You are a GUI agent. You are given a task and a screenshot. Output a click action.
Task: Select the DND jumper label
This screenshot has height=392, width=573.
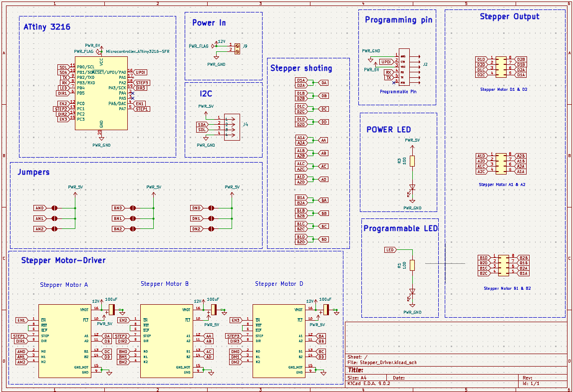pos(197,208)
